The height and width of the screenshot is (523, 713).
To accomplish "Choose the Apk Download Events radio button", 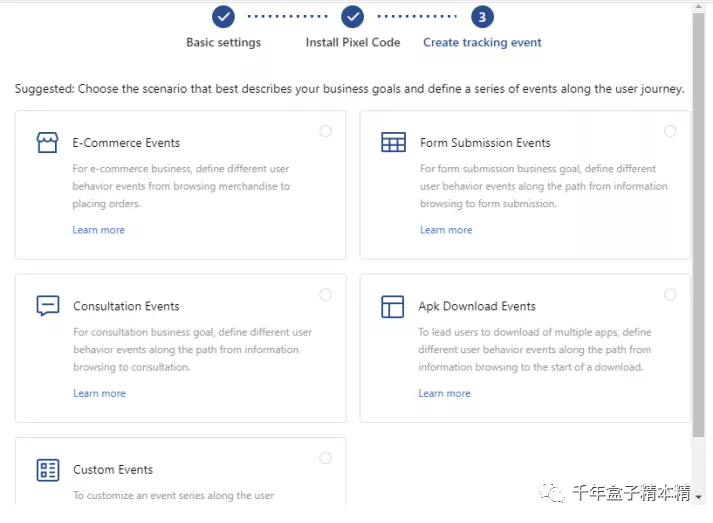I will tap(670, 295).
